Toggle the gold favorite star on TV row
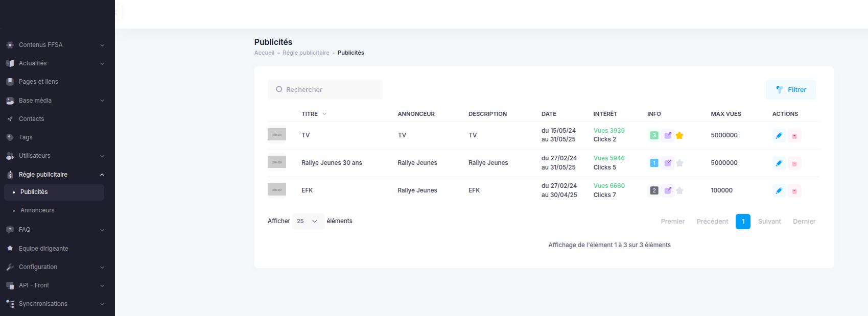The height and width of the screenshot is (316, 868). coord(679,135)
